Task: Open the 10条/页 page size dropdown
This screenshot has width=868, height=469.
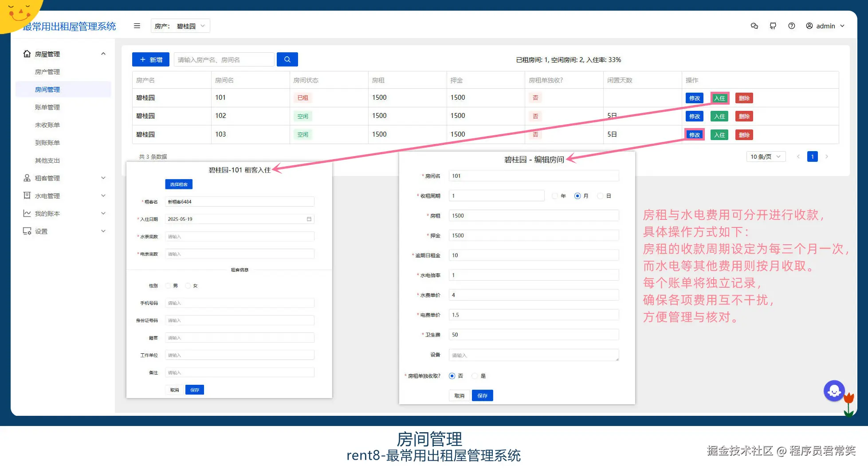Action: pos(766,156)
